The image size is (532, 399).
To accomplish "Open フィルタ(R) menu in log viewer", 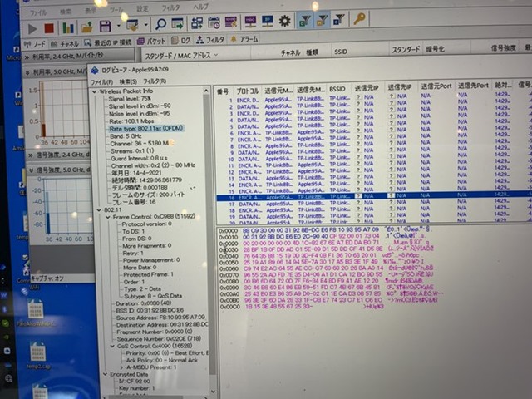I will [155, 81].
